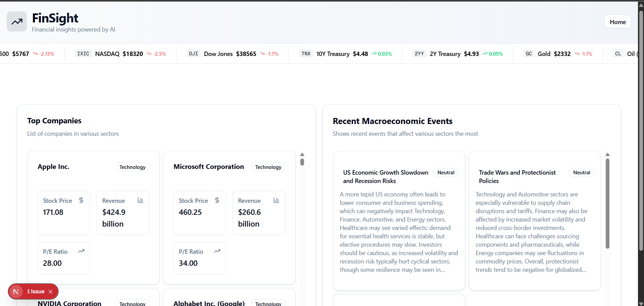Image resolution: width=644 pixels, height=306 pixels.
Task: Click Microsoft Corporation company name
Action: point(209,167)
